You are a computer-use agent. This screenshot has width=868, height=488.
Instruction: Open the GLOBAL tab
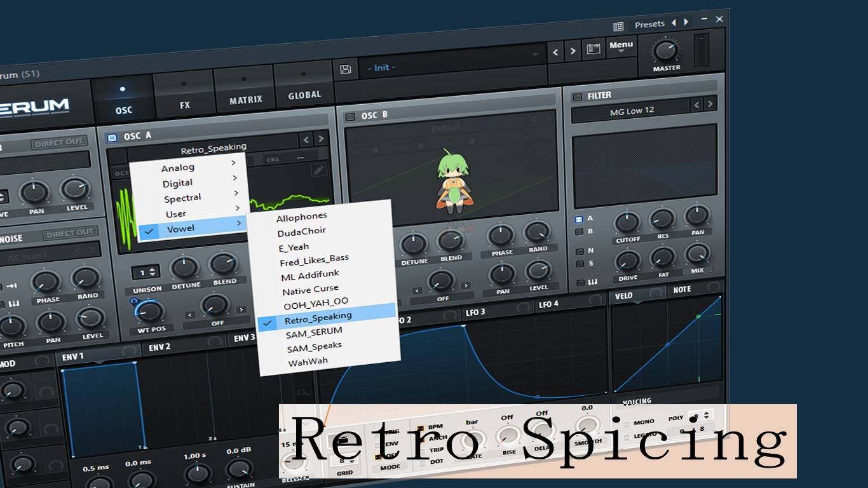click(x=304, y=88)
